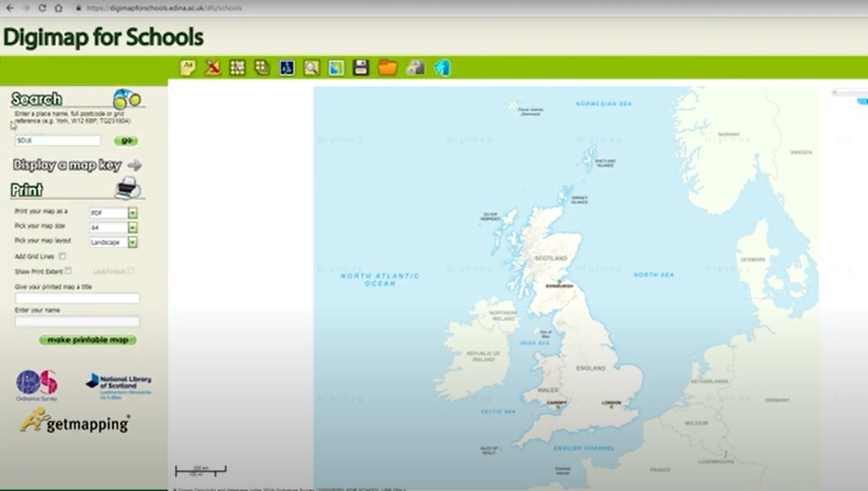Click the NORWAY label on the map
The width and height of the screenshot is (868, 491).
click(729, 134)
